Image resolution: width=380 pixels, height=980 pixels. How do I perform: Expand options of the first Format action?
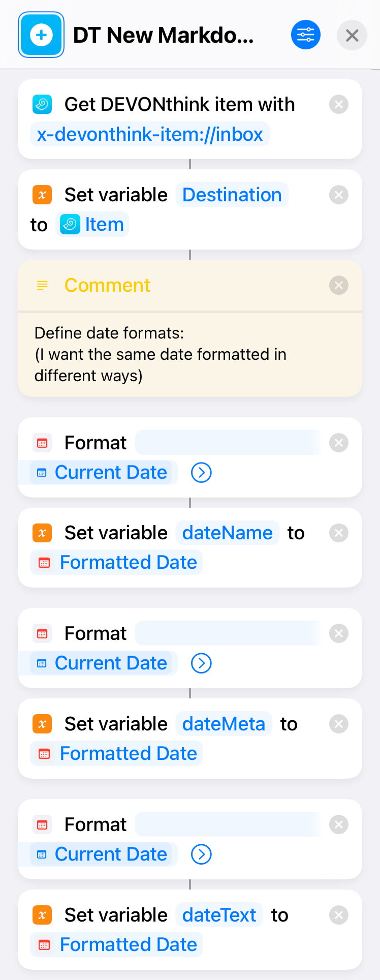pos(201,473)
